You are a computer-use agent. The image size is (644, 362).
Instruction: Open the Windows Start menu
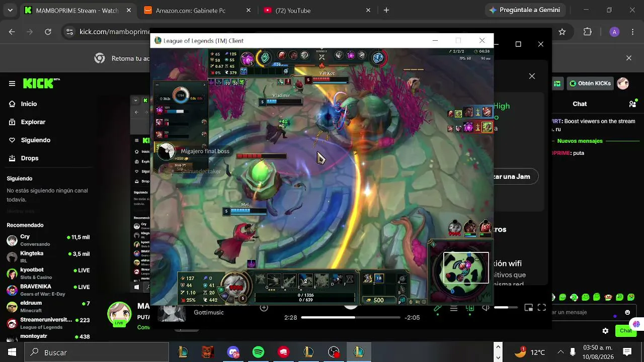(12, 352)
